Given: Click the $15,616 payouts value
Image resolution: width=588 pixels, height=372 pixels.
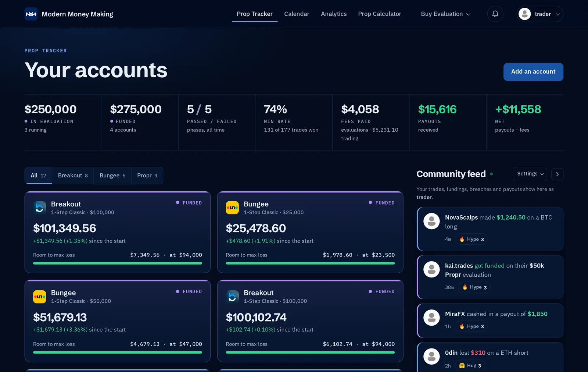Looking at the screenshot, I should point(437,109).
